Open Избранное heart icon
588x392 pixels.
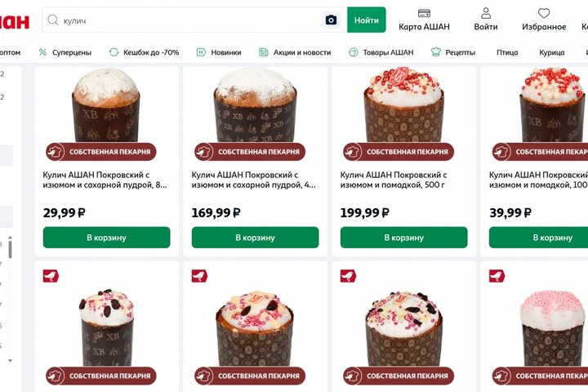click(544, 13)
